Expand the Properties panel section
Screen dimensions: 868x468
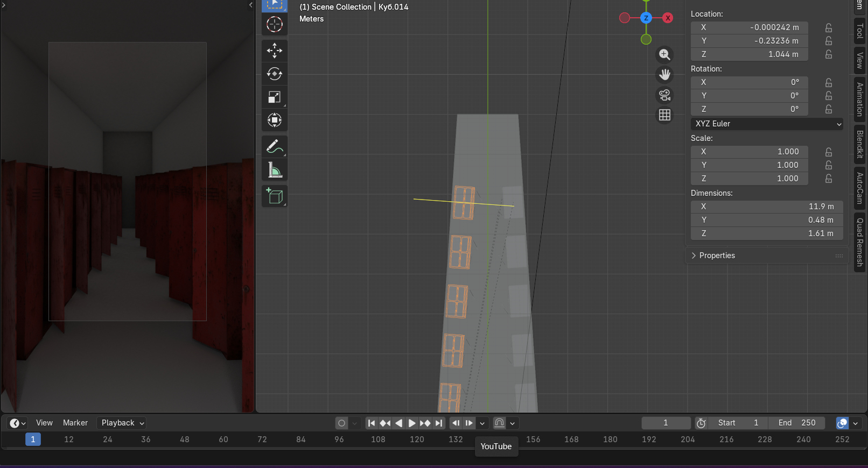[767, 256]
